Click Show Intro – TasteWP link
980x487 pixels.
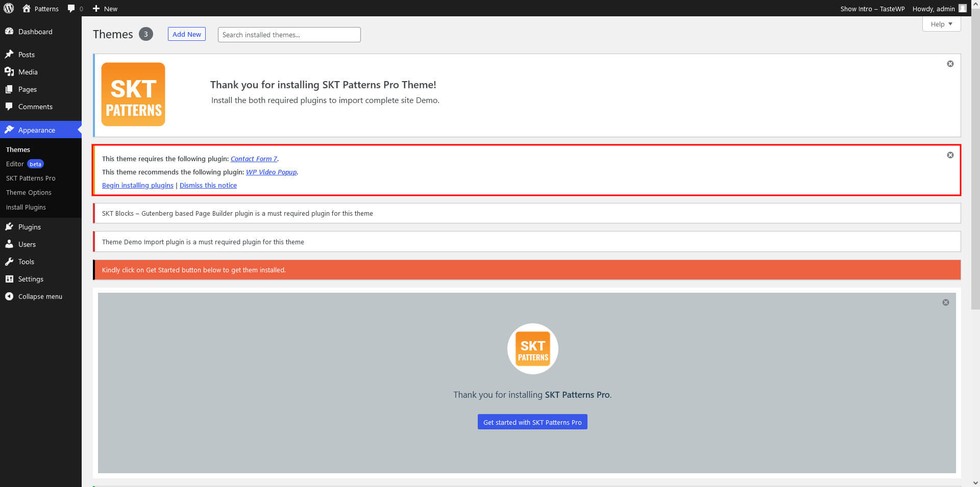[x=872, y=9]
